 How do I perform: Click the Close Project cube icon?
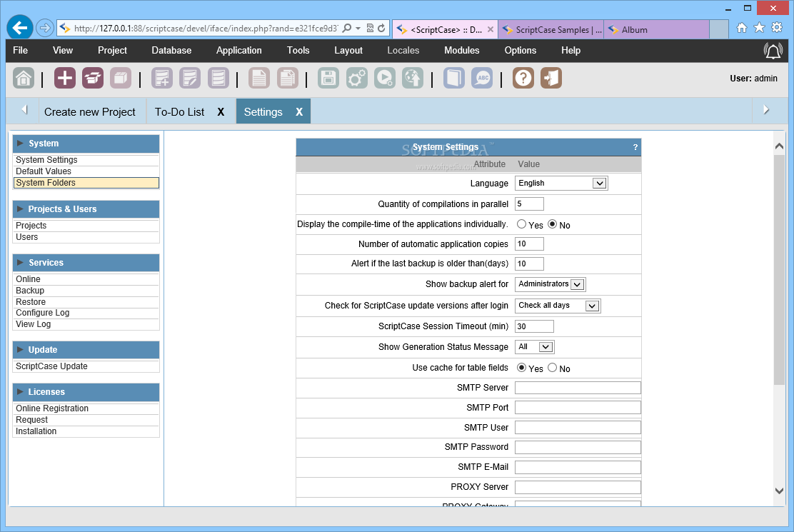121,79
